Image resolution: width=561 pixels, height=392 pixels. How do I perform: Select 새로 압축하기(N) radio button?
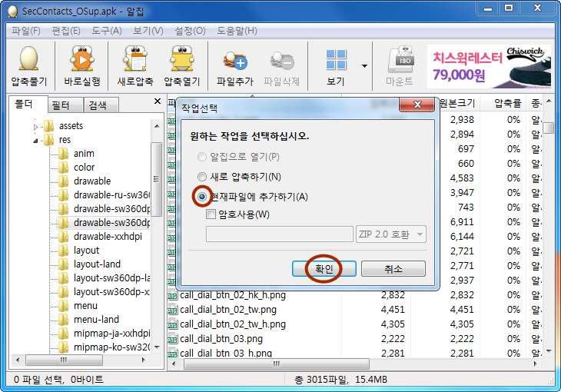tap(202, 177)
